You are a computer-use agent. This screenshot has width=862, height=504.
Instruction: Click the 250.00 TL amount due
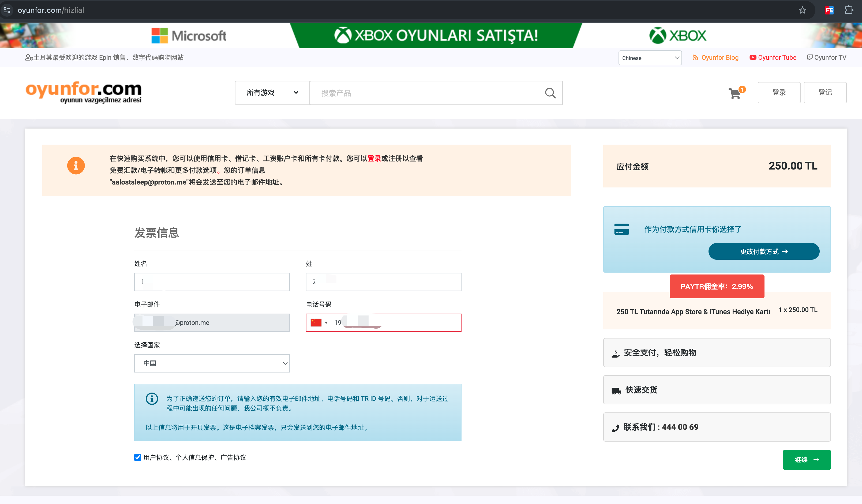pos(793,166)
